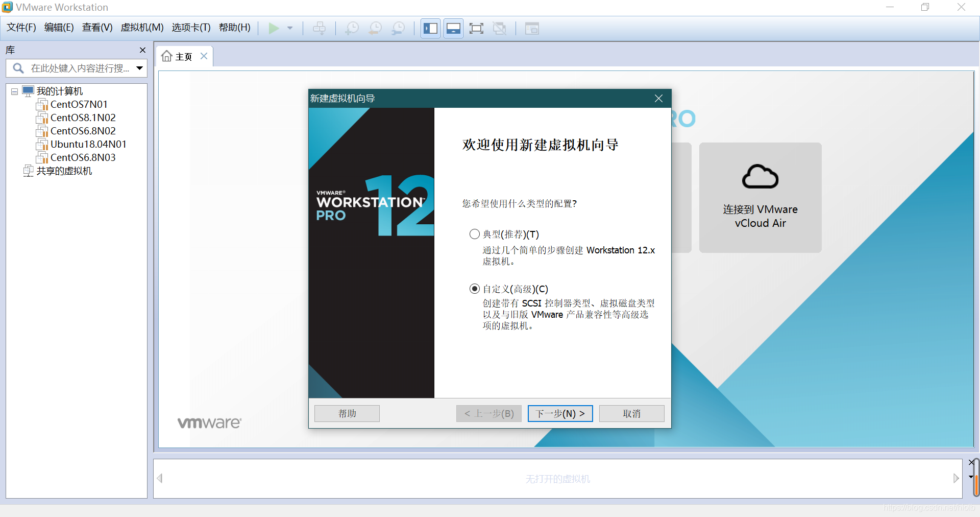Click the green Power On play icon
This screenshot has height=517, width=980.
pos(274,28)
